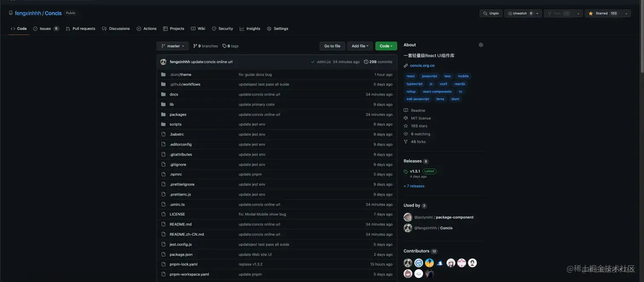Screen dimensions: 644x282
Task: Click the MIT license scale icon
Action: tap(406, 118)
